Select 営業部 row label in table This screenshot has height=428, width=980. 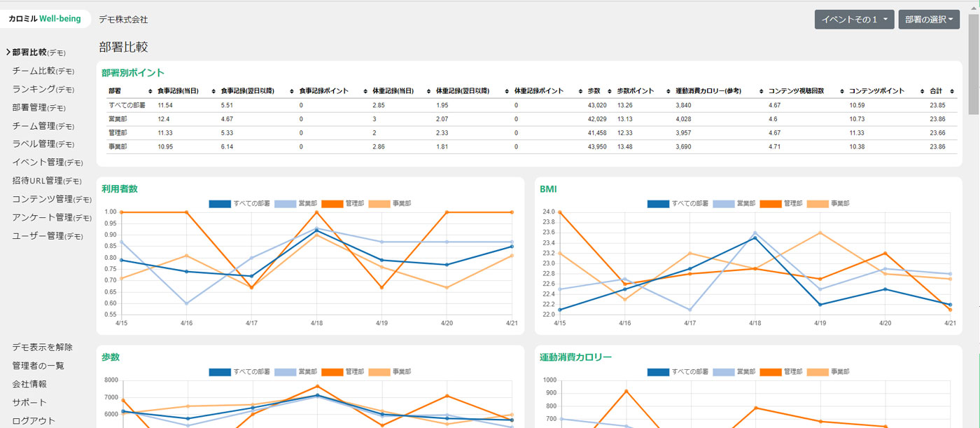[116, 119]
